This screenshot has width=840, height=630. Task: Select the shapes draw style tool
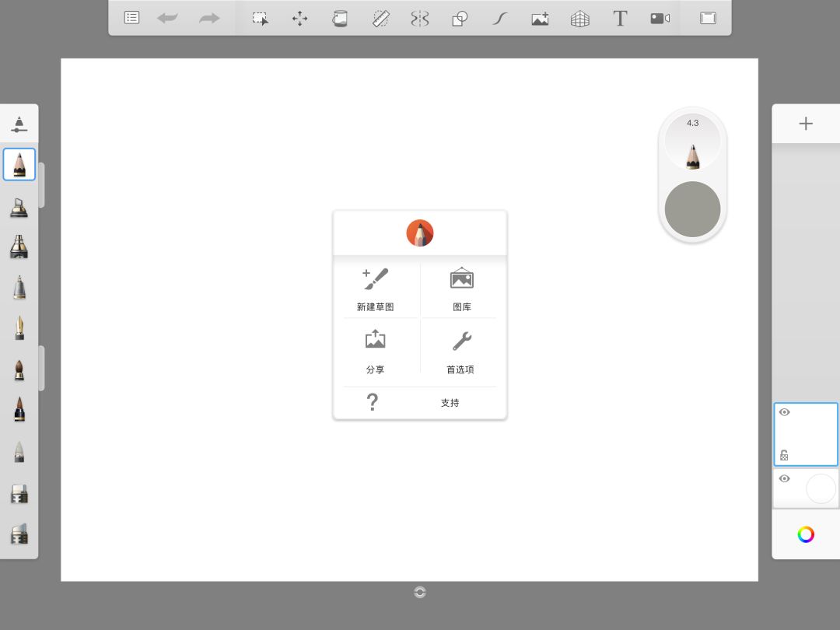pos(460,19)
